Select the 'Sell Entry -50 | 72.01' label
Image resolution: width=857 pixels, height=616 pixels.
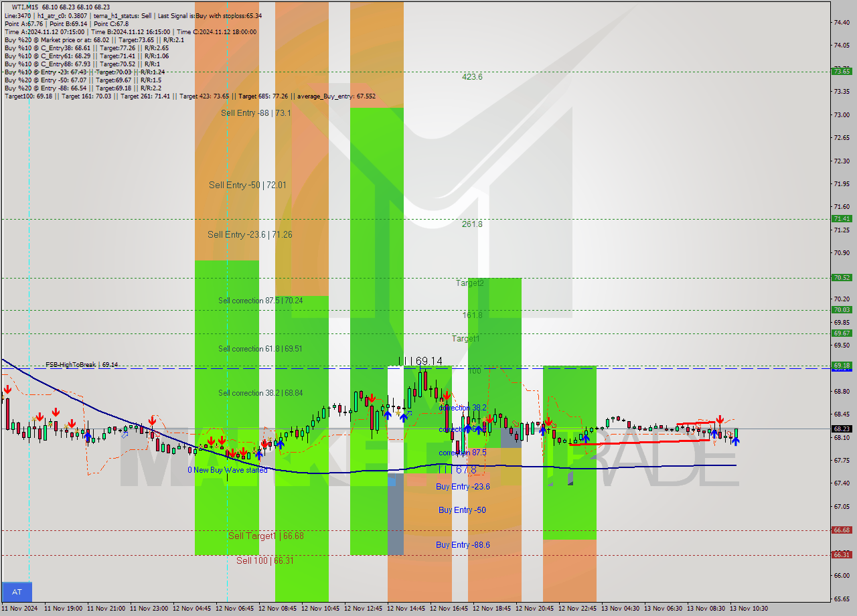(248, 185)
